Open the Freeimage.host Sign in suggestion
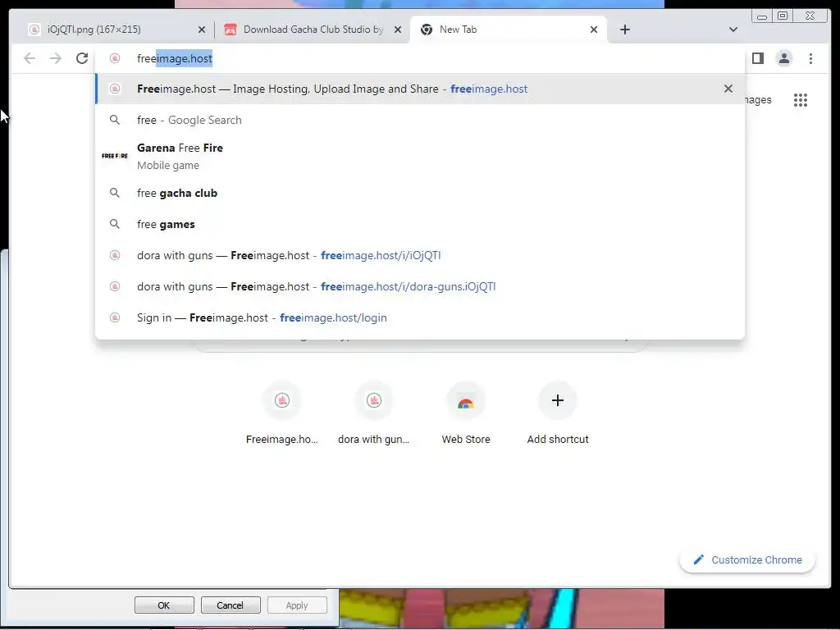 click(420, 317)
